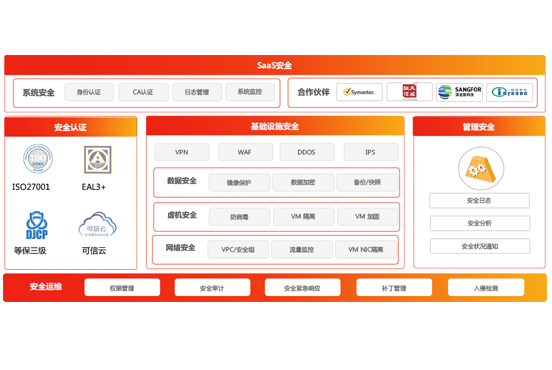552x370 pixels.
Task: Select the SaaS安全 header bar
Action: tap(275, 65)
